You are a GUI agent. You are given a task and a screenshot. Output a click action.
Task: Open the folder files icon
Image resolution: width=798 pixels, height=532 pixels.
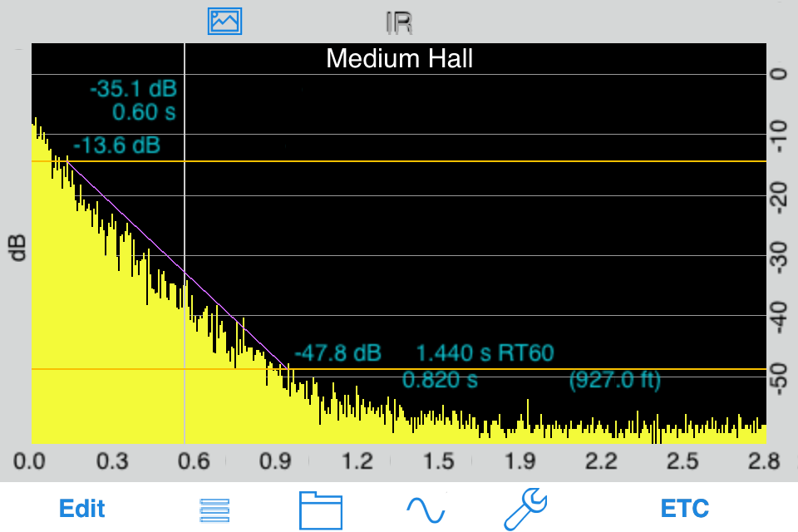point(321,510)
